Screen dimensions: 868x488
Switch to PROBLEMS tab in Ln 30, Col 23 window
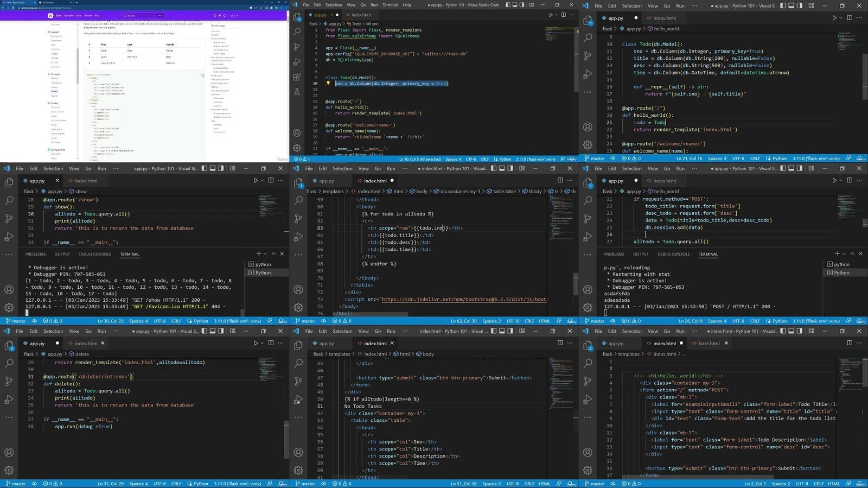pos(35,254)
